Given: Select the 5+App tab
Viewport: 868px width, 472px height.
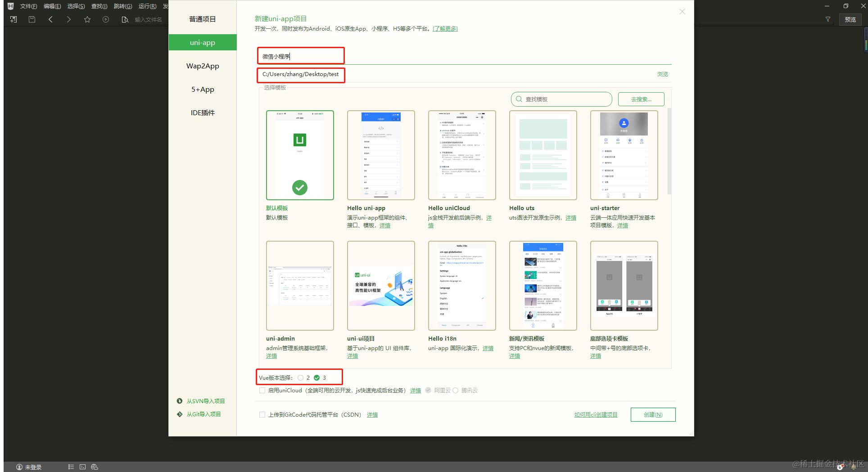Looking at the screenshot, I should point(203,89).
